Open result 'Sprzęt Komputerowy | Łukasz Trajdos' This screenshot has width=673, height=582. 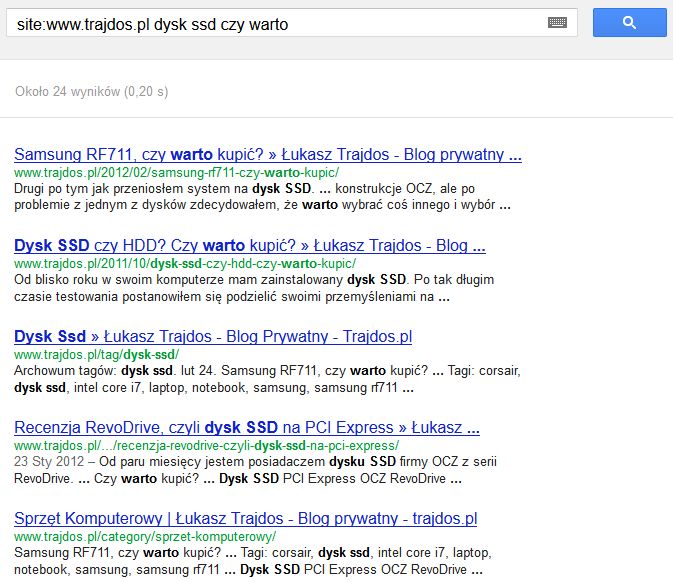[246, 518]
